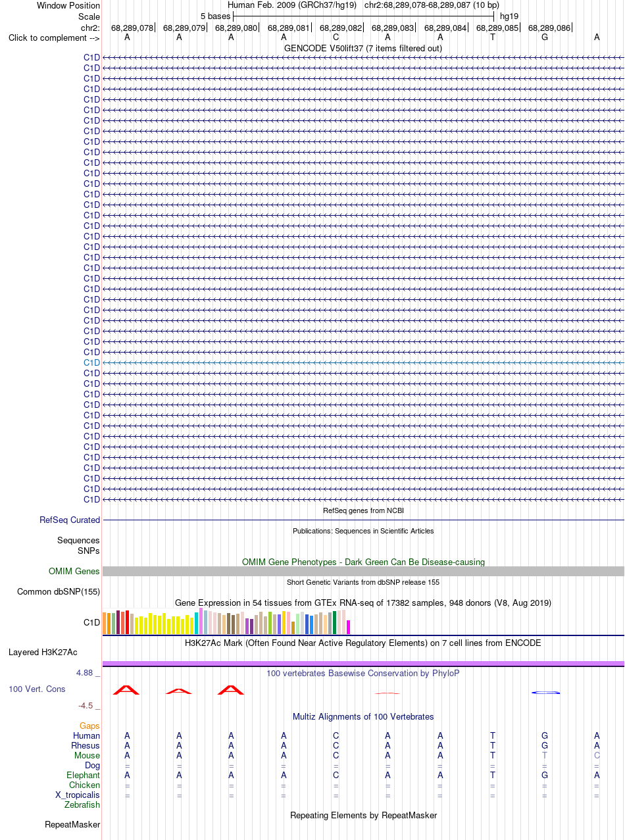This screenshot has width=625, height=840.
Task: Click position label 68,289,082 on the ruler
Action: click(x=341, y=28)
